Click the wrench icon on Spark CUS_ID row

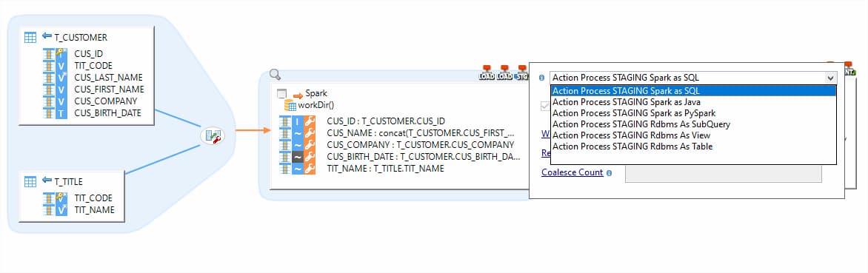click(x=310, y=121)
